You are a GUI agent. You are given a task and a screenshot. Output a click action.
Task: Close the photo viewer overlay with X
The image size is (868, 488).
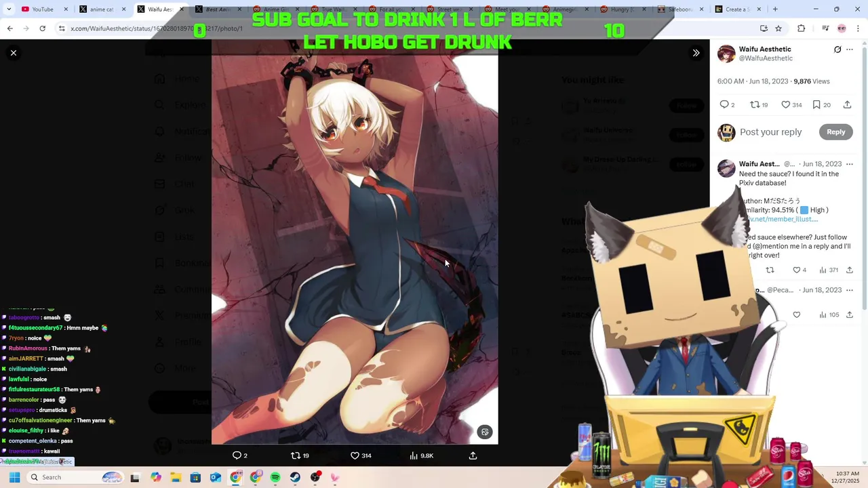click(14, 53)
